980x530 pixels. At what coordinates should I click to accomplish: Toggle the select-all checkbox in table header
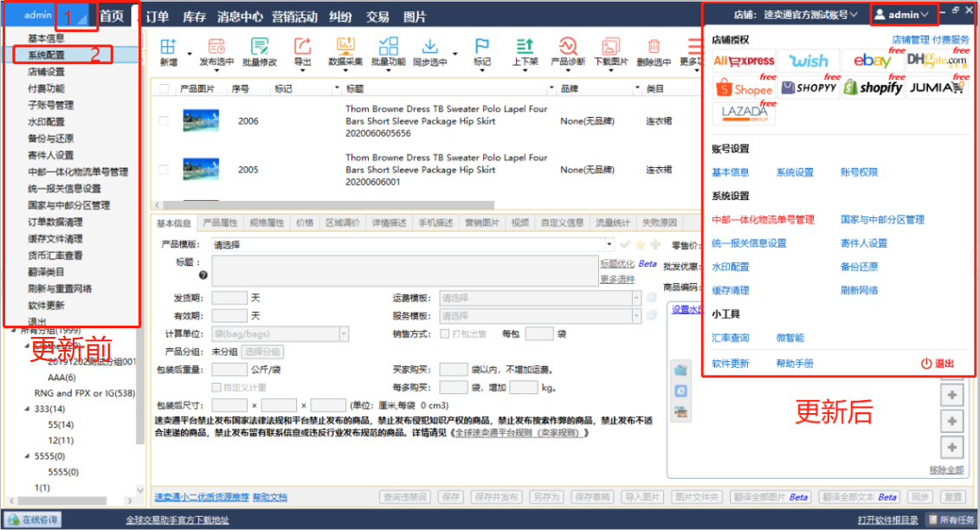164,88
